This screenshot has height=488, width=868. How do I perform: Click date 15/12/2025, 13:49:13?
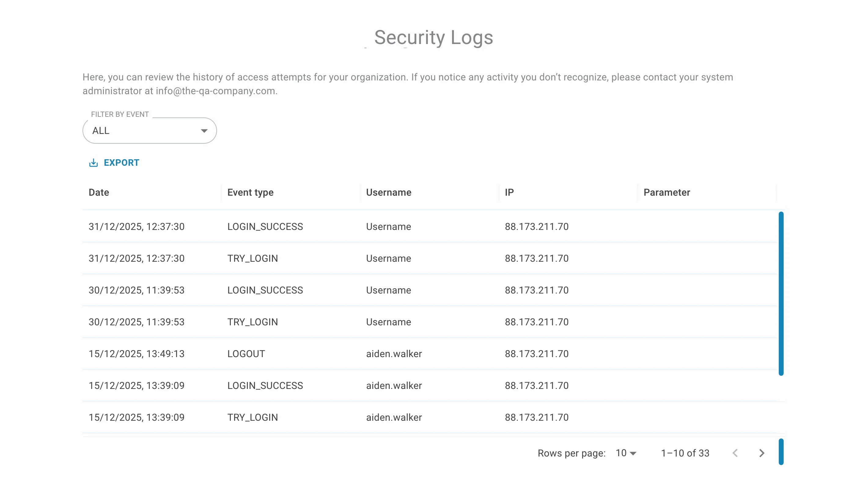point(137,354)
